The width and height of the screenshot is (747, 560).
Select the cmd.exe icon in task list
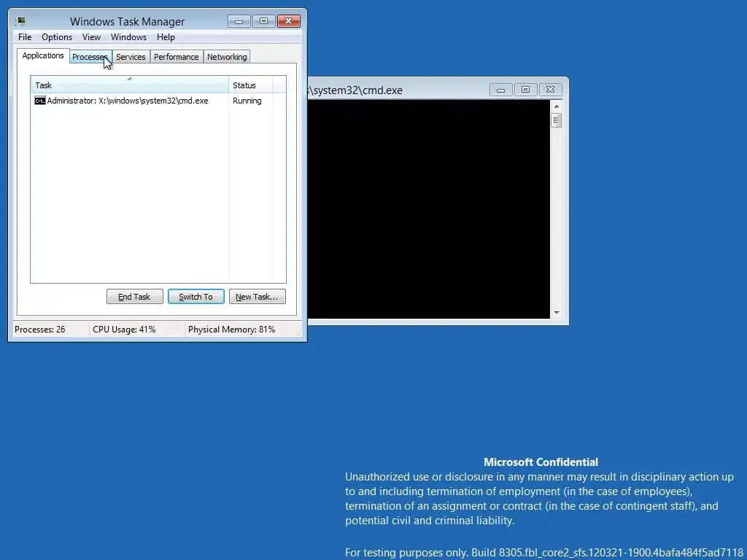coord(40,101)
